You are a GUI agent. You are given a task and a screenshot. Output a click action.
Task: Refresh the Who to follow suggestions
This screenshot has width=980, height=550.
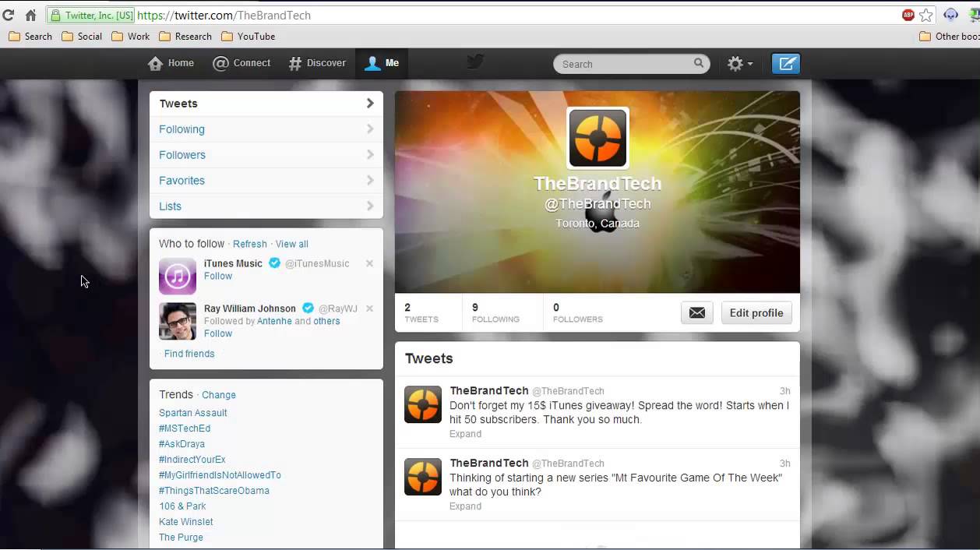click(250, 244)
